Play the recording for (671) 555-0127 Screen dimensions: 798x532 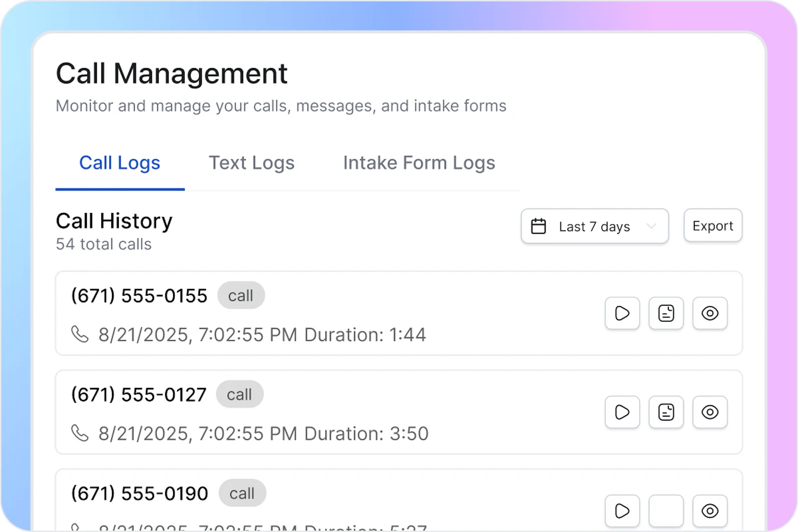tap(622, 412)
